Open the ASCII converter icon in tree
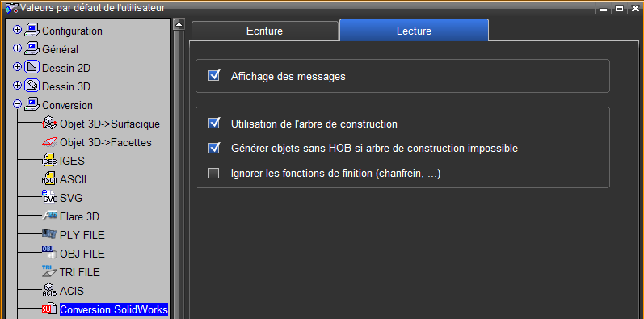 [49, 179]
